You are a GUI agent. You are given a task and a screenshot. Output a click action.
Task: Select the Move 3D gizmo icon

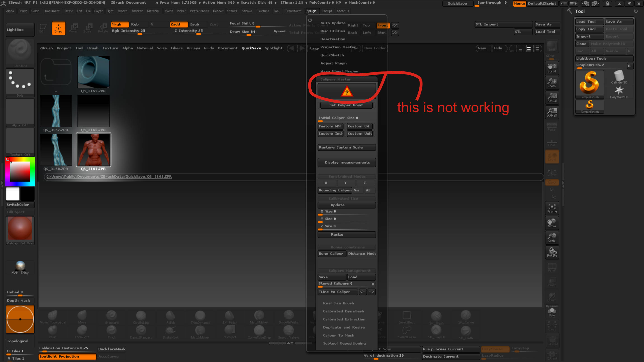552,223
